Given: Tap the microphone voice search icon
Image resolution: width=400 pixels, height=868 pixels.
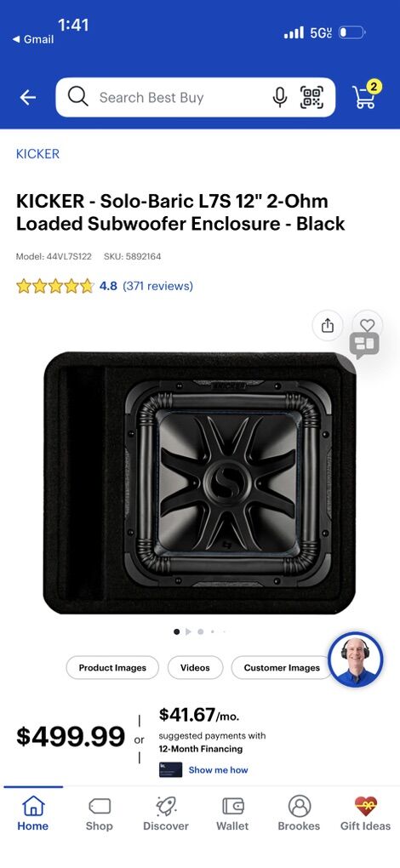Looking at the screenshot, I should (x=280, y=97).
